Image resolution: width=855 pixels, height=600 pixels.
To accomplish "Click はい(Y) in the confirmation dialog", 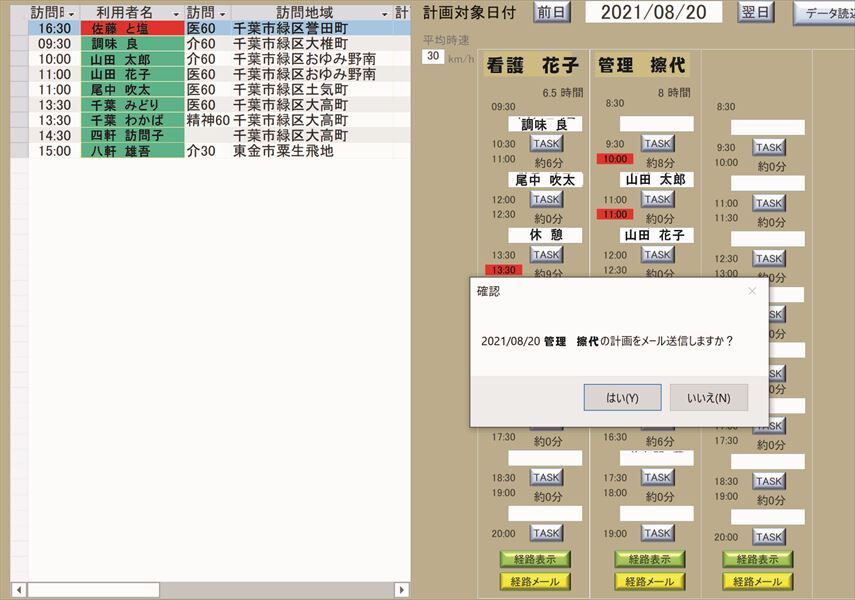I will tap(622, 397).
